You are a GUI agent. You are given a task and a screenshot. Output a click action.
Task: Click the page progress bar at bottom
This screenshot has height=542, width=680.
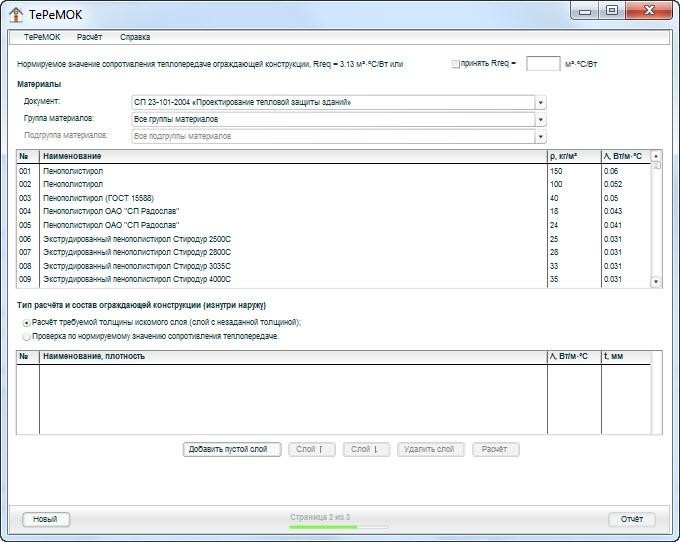point(323,526)
